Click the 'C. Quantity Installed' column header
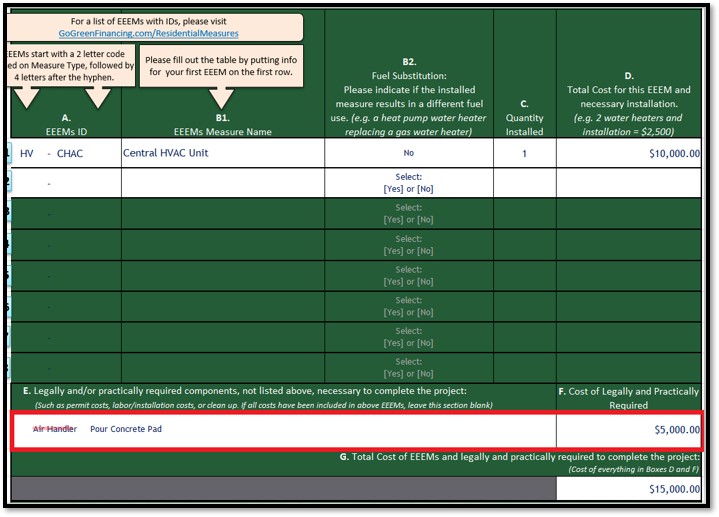This screenshot has width=719, height=517. pyautogui.click(x=525, y=118)
